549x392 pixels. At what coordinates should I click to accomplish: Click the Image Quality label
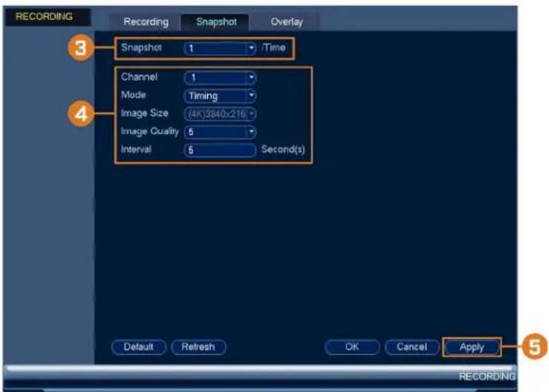(x=150, y=131)
